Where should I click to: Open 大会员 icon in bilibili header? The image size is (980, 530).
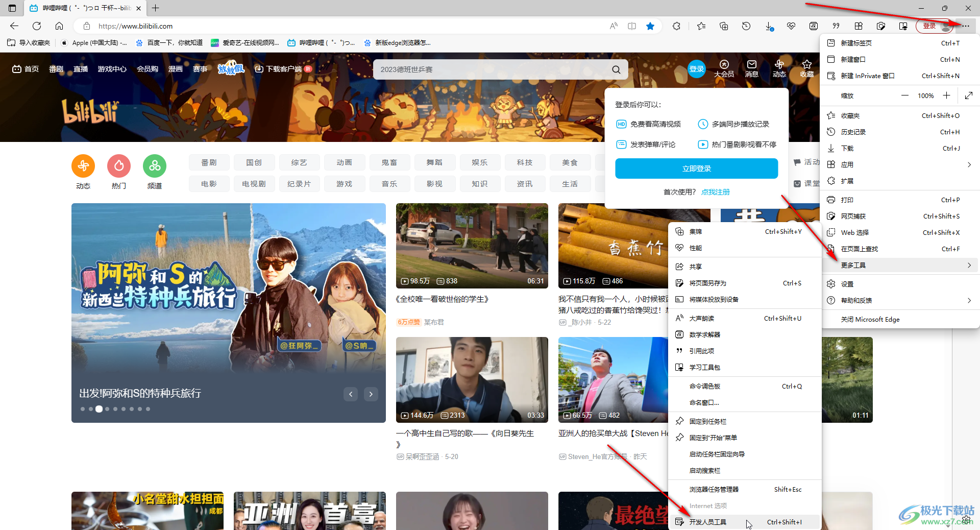point(724,68)
